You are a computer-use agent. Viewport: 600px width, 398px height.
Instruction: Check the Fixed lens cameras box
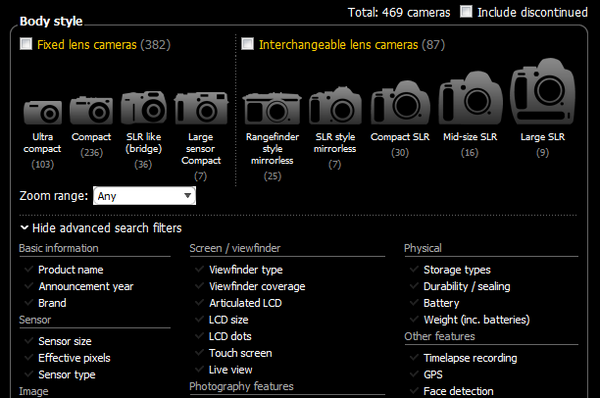[26, 44]
